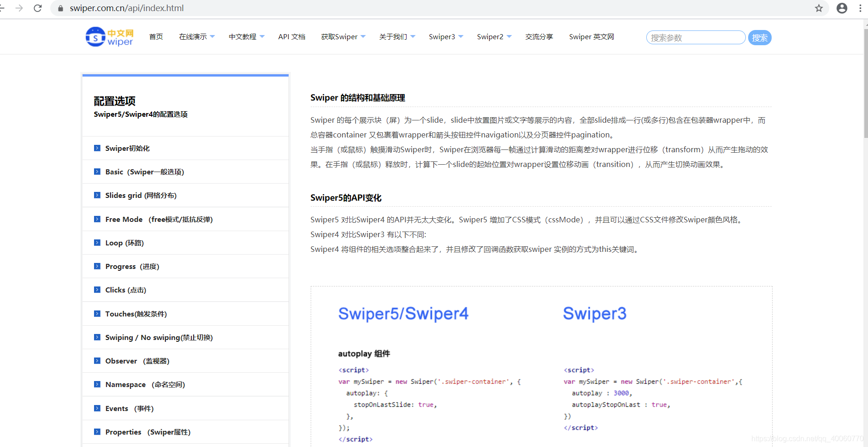Open Events (事件) sidebar link

[130, 408]
